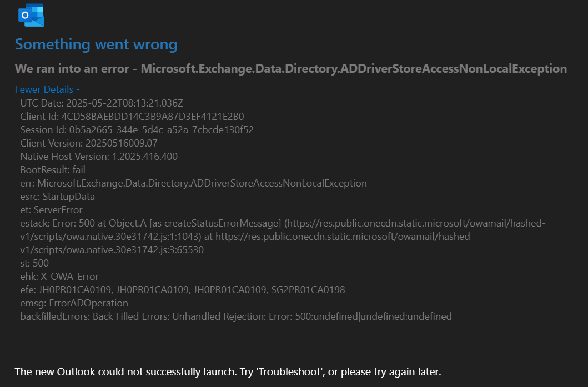This screenshot has width=588, height=387.
Task: Click the "could not successfully launch" message
Action: click(x=228, y=371)
